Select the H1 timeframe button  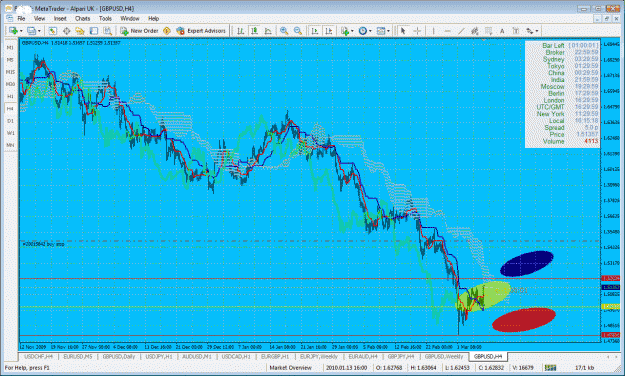(10, 96)
